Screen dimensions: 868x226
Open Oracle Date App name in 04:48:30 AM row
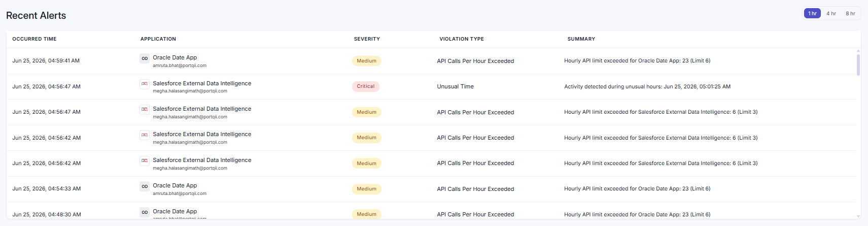coord(175,211)
